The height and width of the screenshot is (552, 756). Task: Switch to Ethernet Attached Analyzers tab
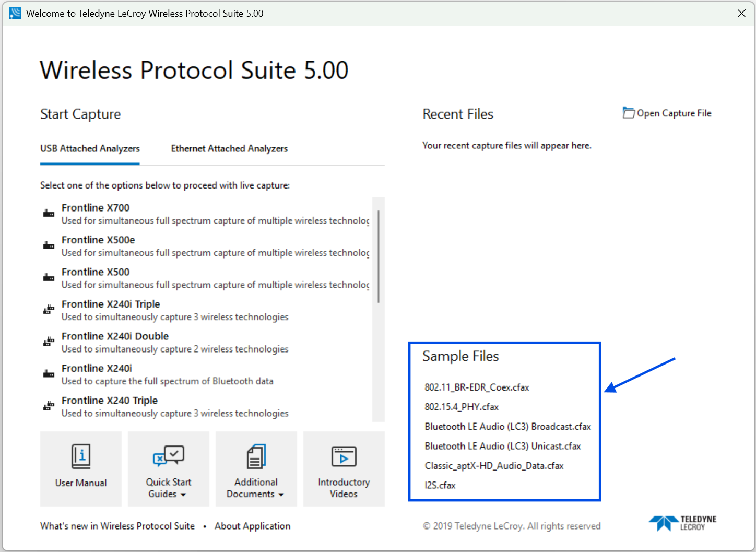tap(229, 149)
